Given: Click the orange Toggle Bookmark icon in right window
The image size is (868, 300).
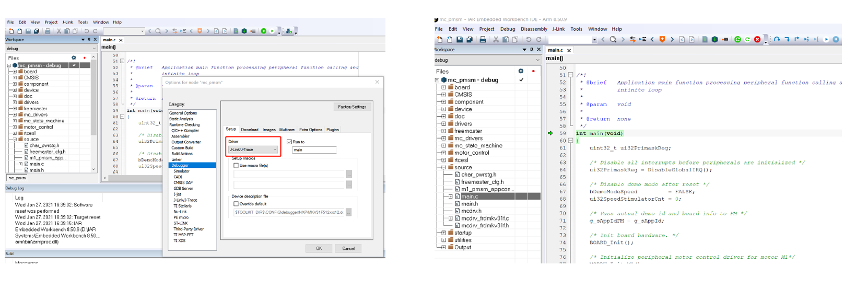Looking at the screenshot, I should (662, 40).
